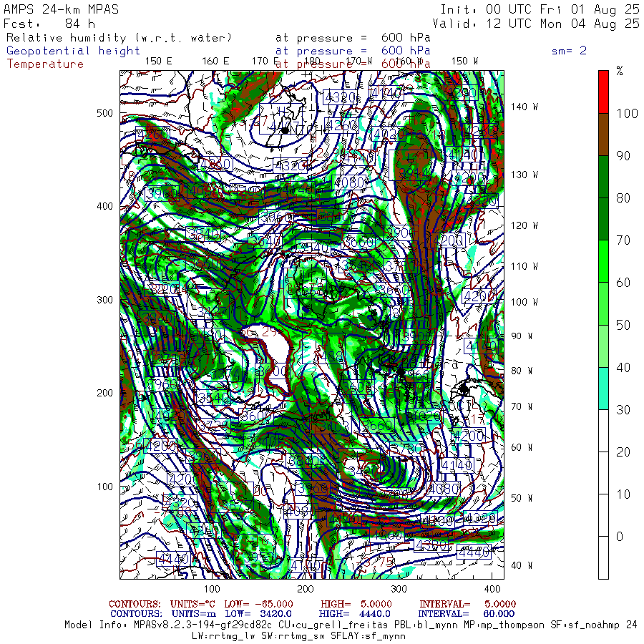Click the dark green 80–90 color bar segment
The width and height of the screenshot is (644, 644).
603,177
